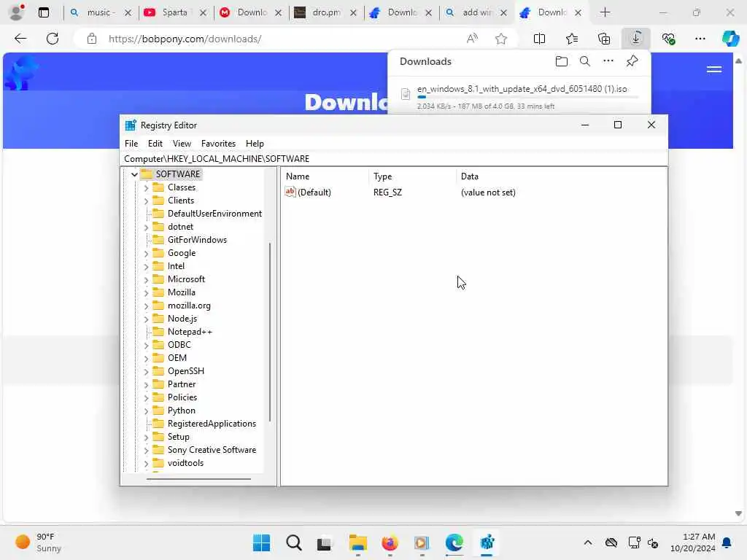Viewport: 747px width, 560px height.
Task: Click the registry tree vertical scrollbar
Action: (x=270, y=332)
